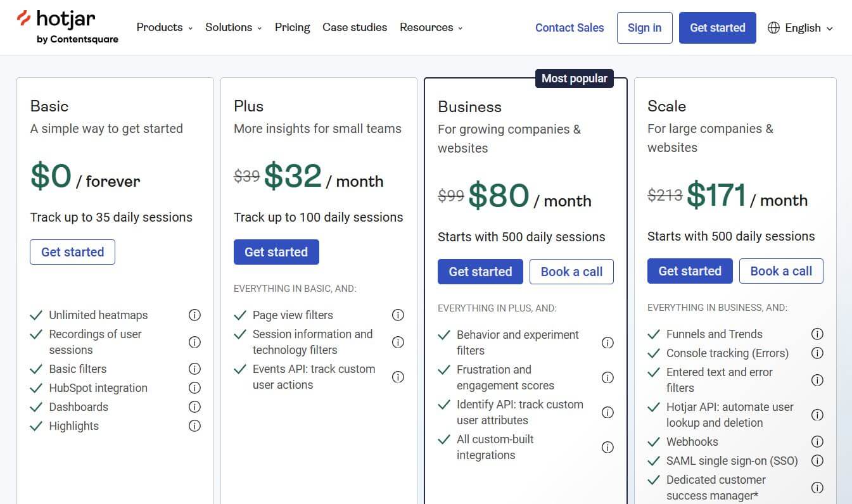Screen dimensions: 852x504
Task: Click Get started on the Basic plan
Action: tap(72, 252)
